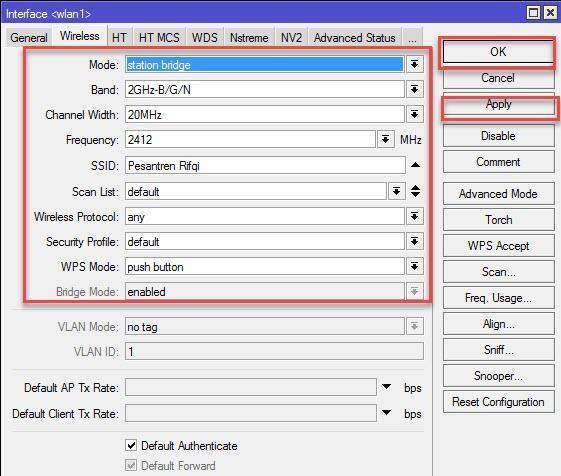The height and width of the screenshot is (476, 561).
Task: Click the Scan... button
Action: tap(499, 272)
